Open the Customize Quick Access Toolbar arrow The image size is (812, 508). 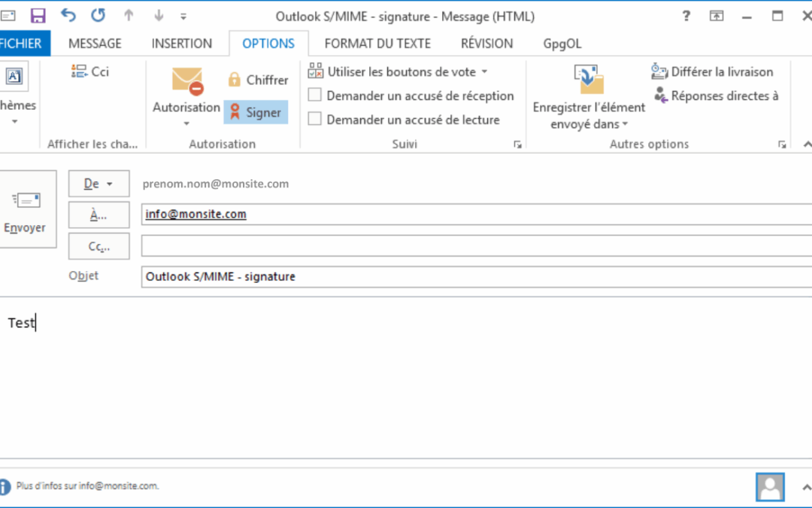[x=183, y=17]
